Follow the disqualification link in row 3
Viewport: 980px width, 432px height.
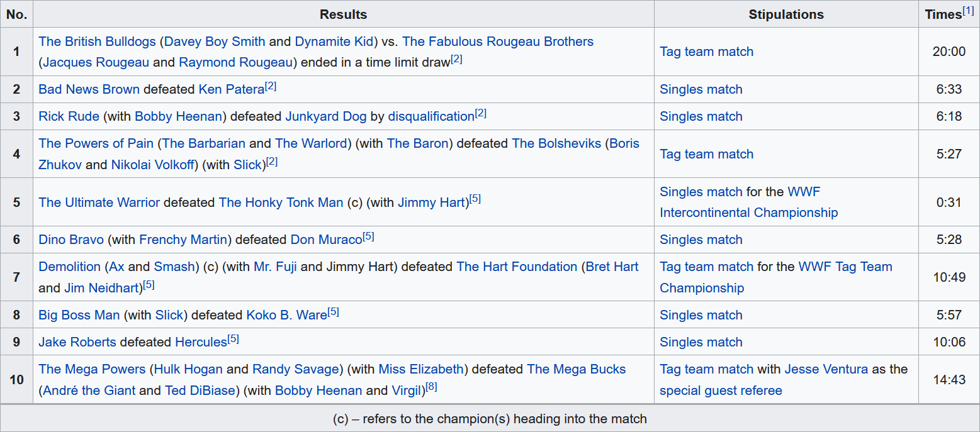[x=431, y=116]
